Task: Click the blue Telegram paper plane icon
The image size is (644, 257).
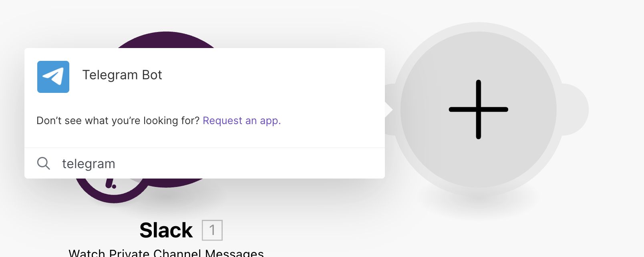Action: pos(53,77)
